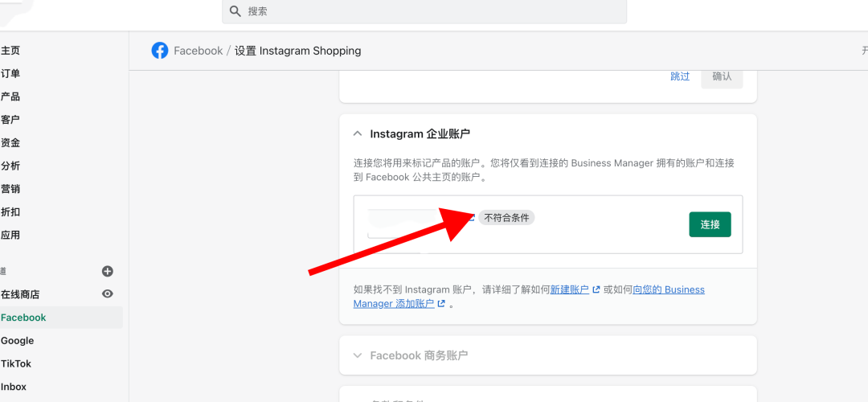Screen dimensions: 868x402
Task: Collapse the Instagram 企业账户 section
Action: pos(358,133)
